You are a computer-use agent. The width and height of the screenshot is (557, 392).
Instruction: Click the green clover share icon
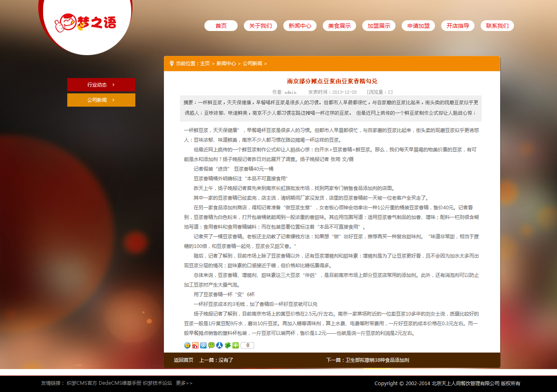[228, 345]
